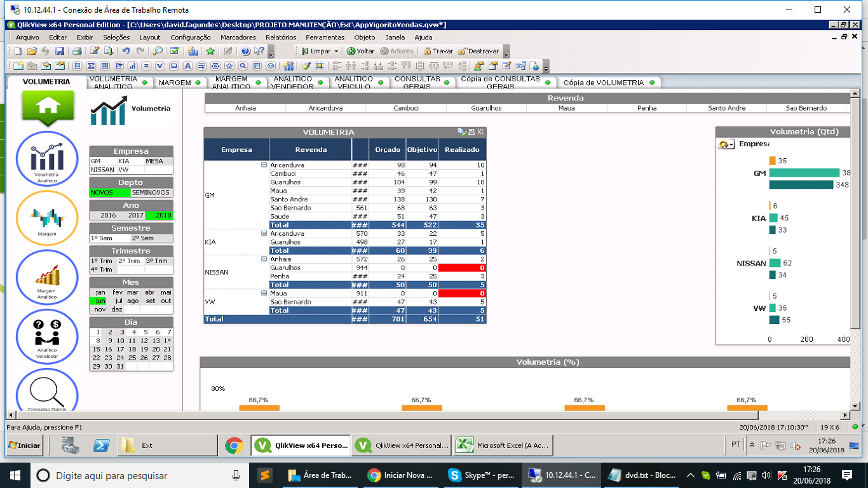Click the Skype icon in the Windows taskbar
The width and height of the screenshot is (868, 488).
tap(454, 475)
